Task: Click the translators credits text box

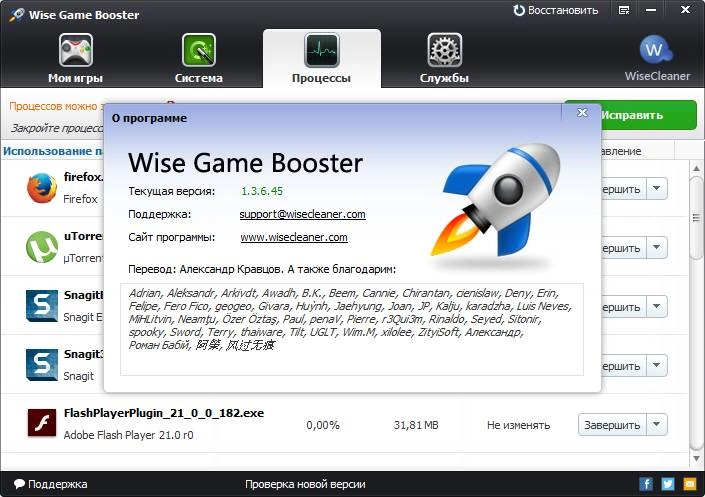Action: pos(352,329)
